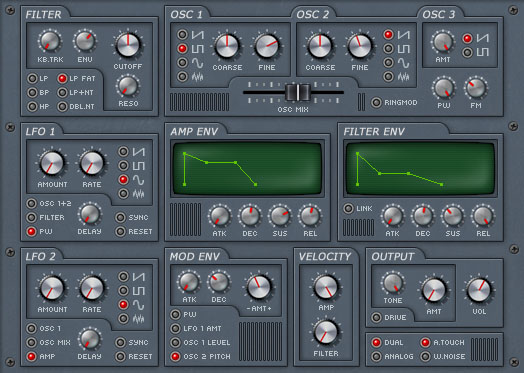The image size is (524, 373).
Task: Set mod envelope destination to PW
Action: (176, 315)
